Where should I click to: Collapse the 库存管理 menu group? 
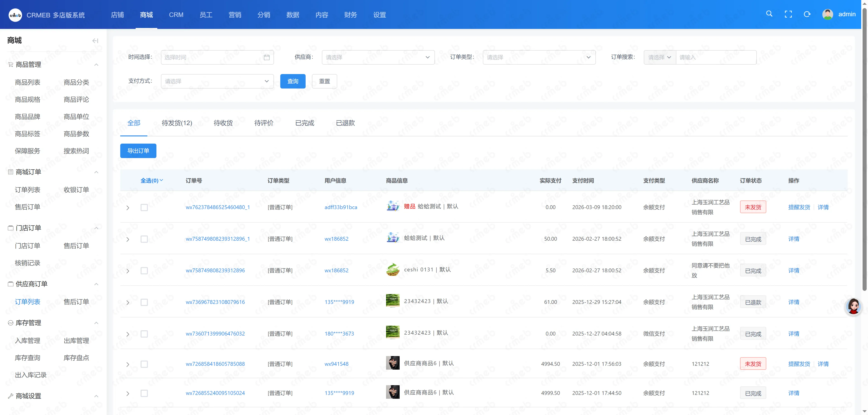pos(96,323)
